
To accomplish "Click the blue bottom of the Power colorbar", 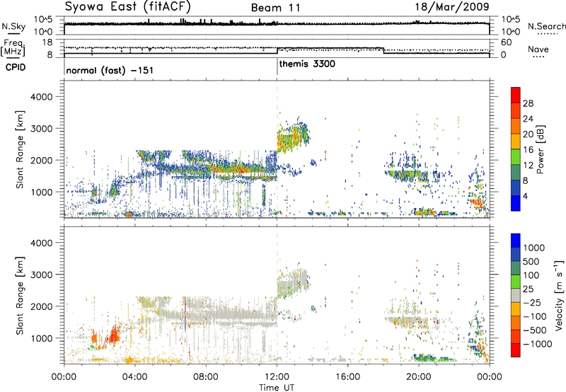I will pyautogui.click(x=516, y=203).
